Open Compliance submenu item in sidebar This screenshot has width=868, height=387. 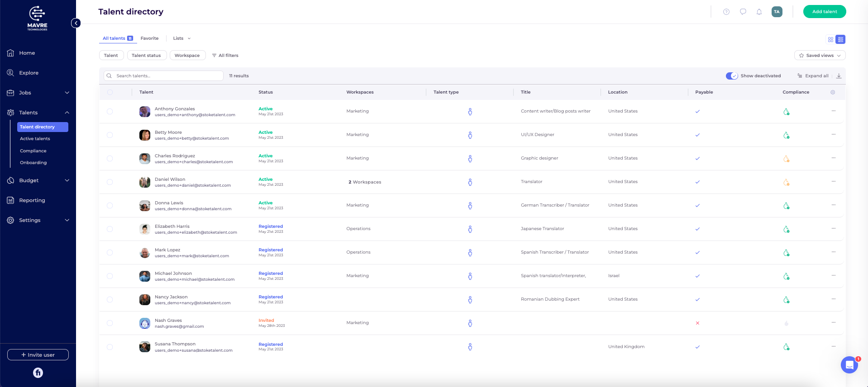(x=33, y=151)
